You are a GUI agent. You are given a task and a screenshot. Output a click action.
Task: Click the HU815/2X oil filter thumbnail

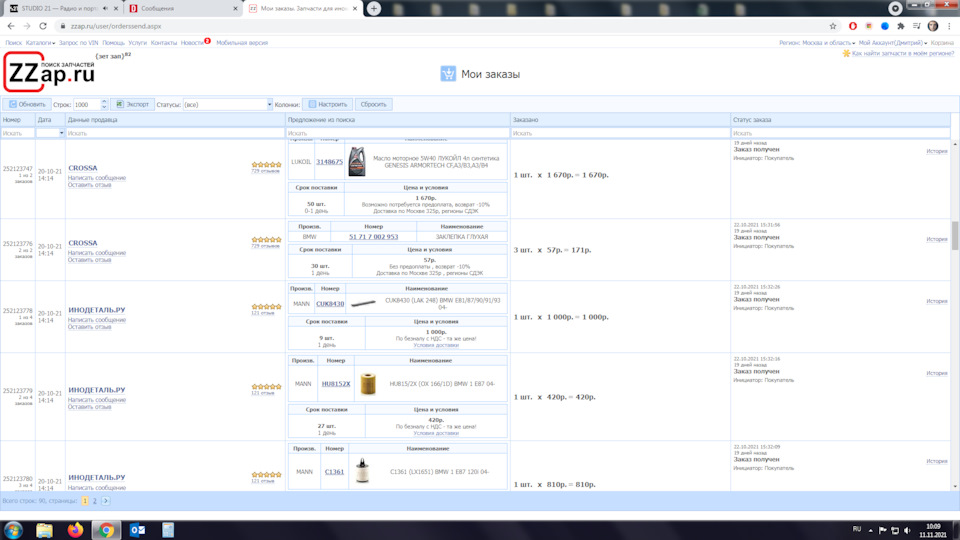pos(368,384)
